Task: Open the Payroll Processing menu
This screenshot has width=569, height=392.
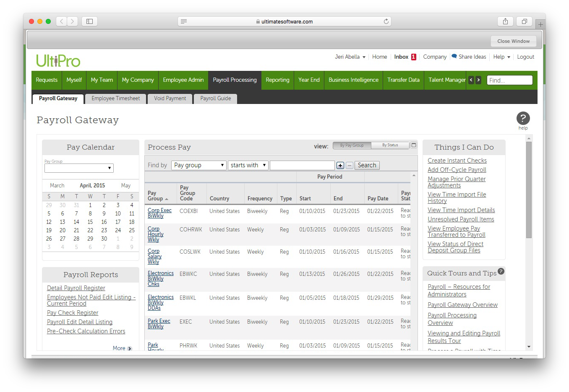Action: point(235,80)
